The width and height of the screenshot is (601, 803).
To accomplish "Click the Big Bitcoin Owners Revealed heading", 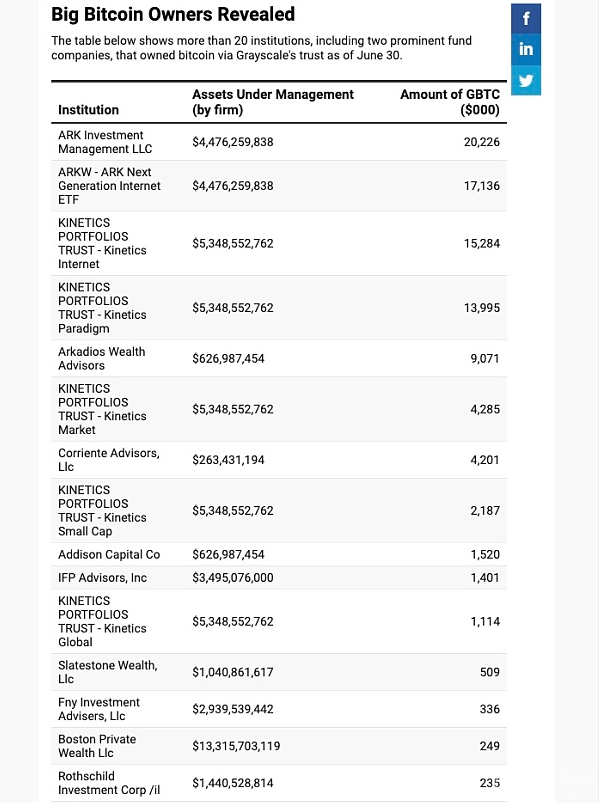I will pyautogui.click(x=173, y=14).
